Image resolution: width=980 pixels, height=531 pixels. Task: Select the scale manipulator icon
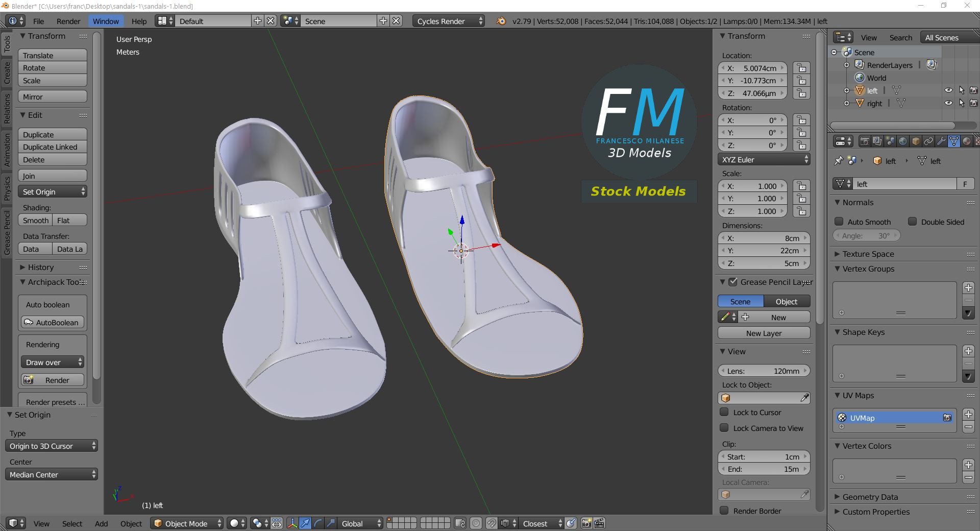(330, 523)
